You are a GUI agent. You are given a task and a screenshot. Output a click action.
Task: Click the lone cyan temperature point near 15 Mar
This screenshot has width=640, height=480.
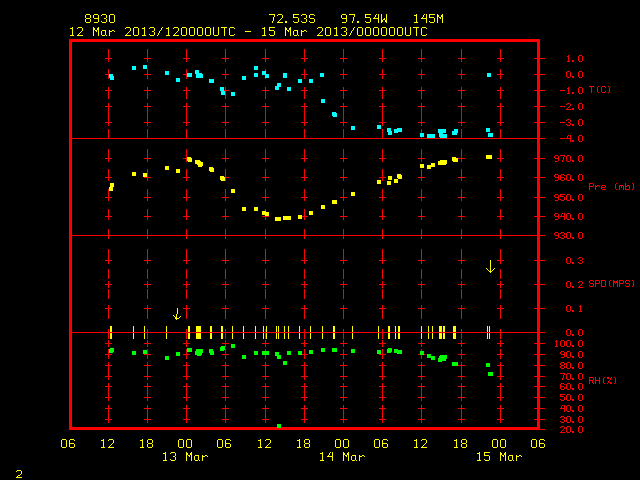[x=489, y=75]
